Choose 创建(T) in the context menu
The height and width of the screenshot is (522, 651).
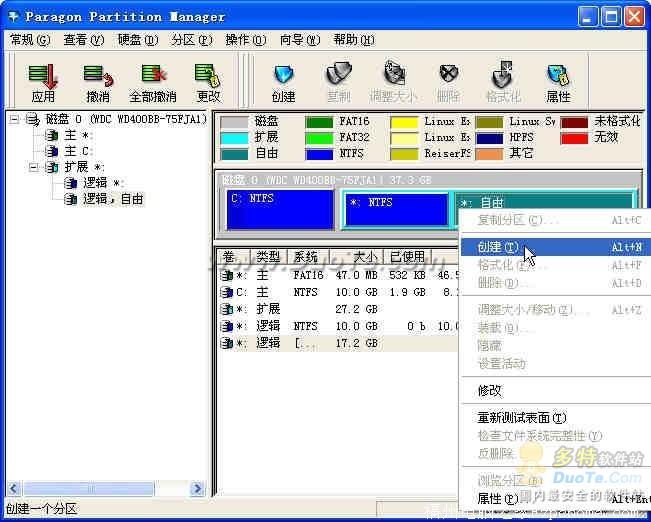point(556,247)
